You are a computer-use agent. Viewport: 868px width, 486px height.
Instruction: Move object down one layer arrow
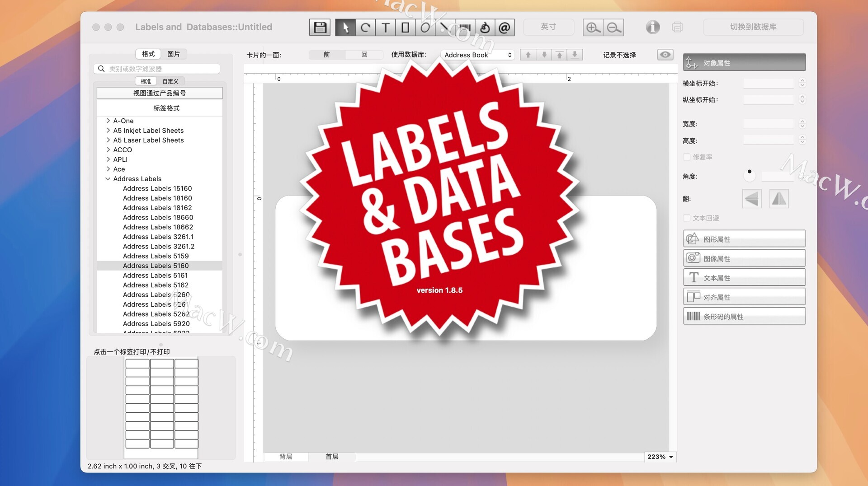pos(544,55)
